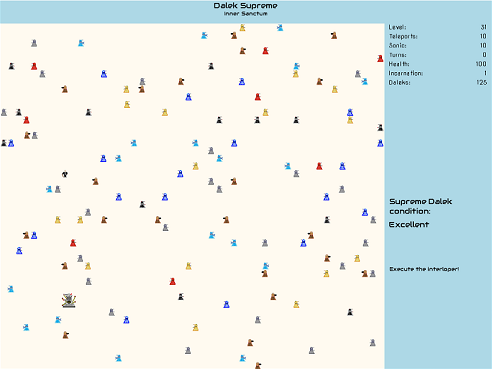Viewport: 492px width, 369px height.
Task: Click the 'Execute the interloper!' message
Action: [x=424, y=269]
